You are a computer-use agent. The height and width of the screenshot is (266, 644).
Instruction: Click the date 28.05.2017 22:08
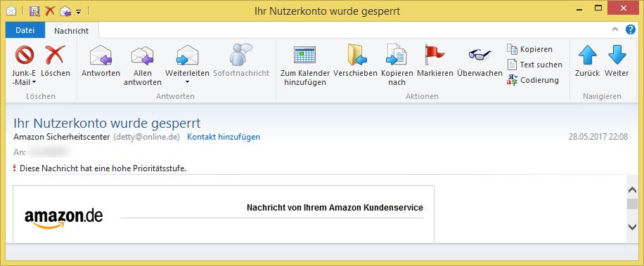coord(598,137)
